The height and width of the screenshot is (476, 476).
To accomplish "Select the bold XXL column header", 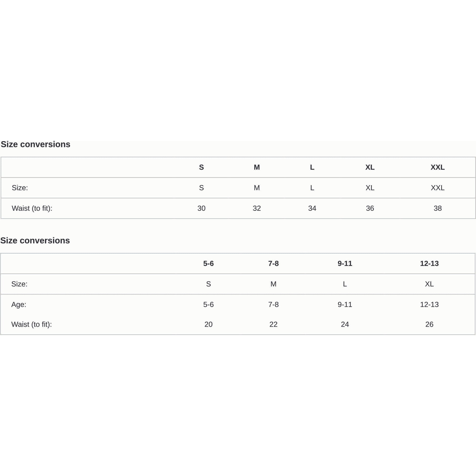I will click(438, 167).
